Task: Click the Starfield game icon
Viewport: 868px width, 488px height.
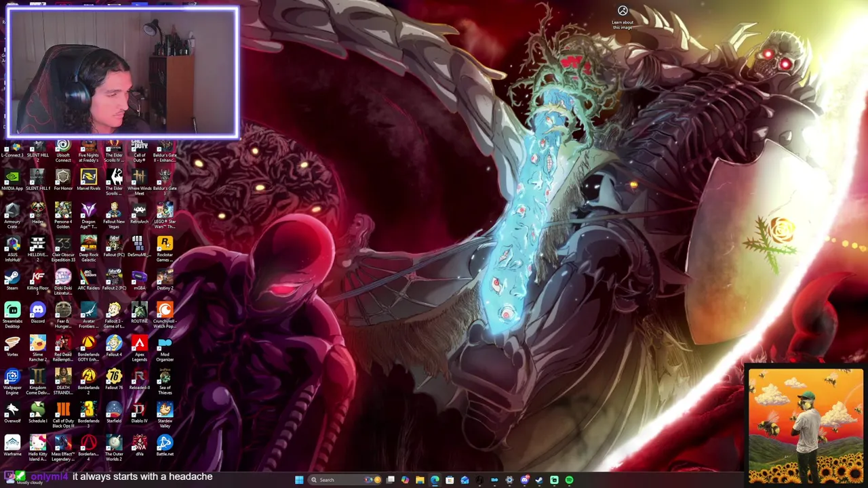Action: [x=114, y=413]
